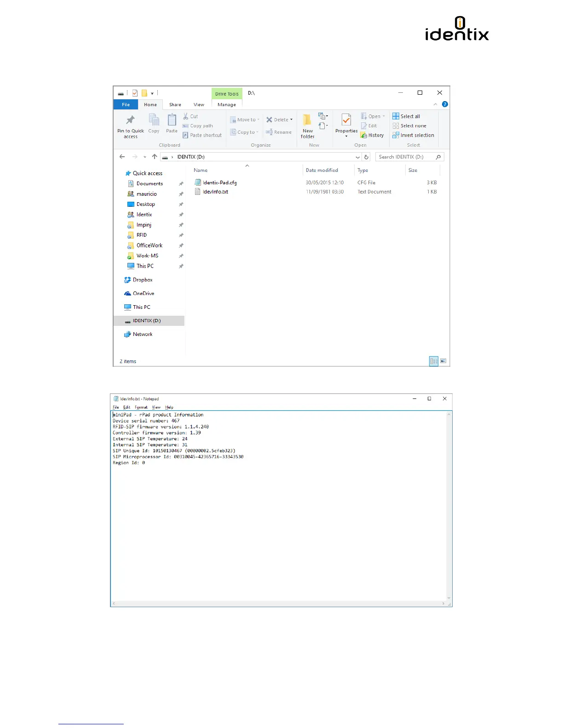Open Notepad File menu
The image size is (563, 728).
click(x=116, y=407)
